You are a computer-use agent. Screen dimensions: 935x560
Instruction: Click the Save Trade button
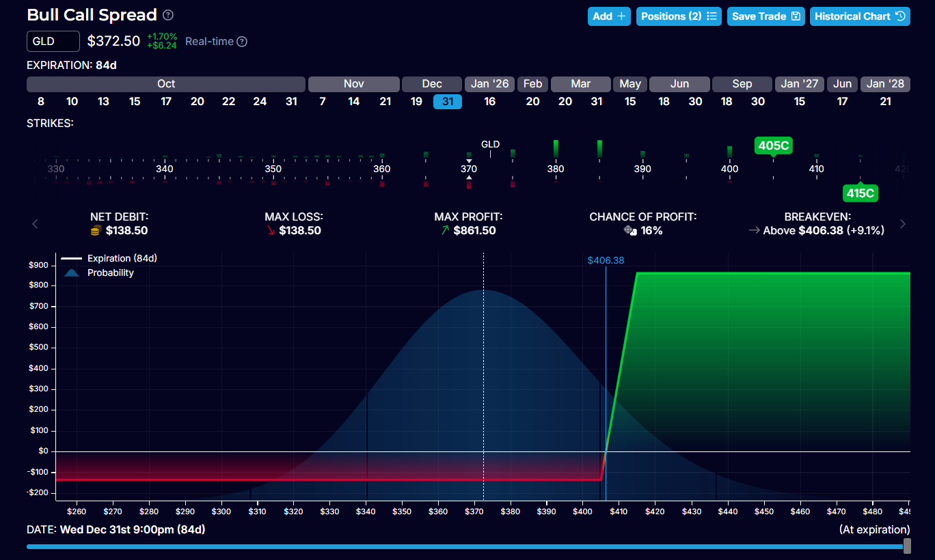pyautogui.click(x=765, y=16)
